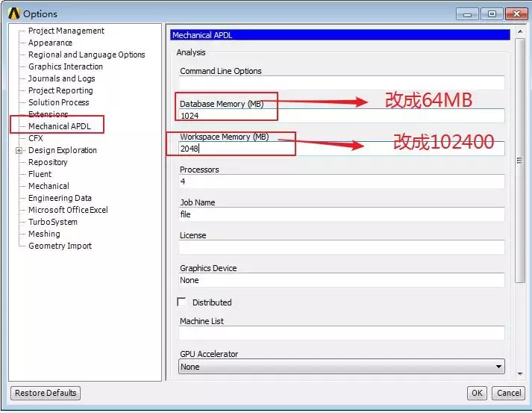The image size is (532, 413).
Task: Click the Graphics Device field showing None
Action: coord(342,281)
